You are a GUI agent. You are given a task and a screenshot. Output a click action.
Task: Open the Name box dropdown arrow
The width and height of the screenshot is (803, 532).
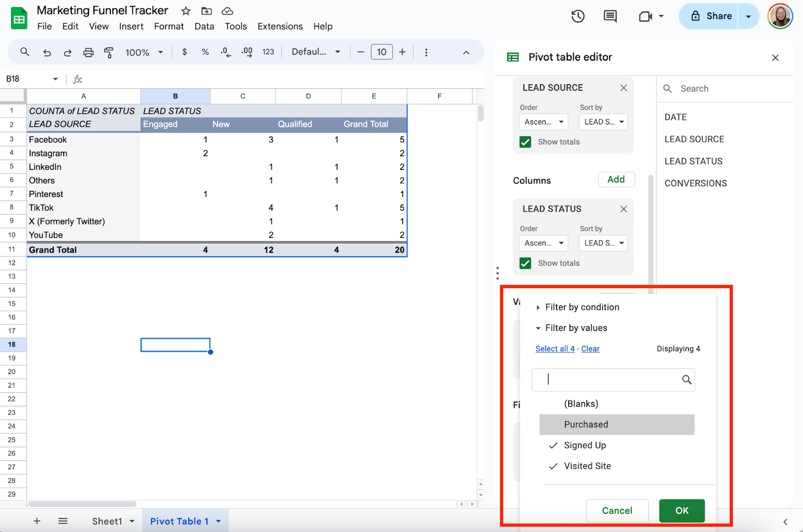[x=55, y=79]
